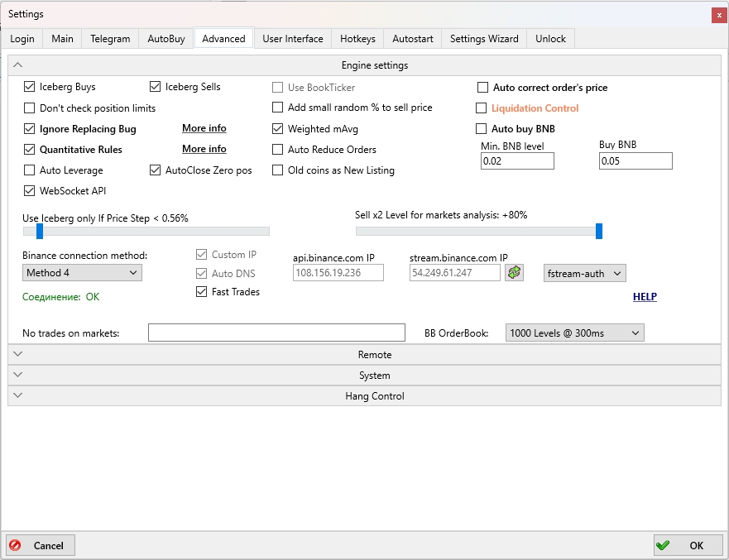Click the green refresh IP icon
729x560 pixels.
point(515,272)
